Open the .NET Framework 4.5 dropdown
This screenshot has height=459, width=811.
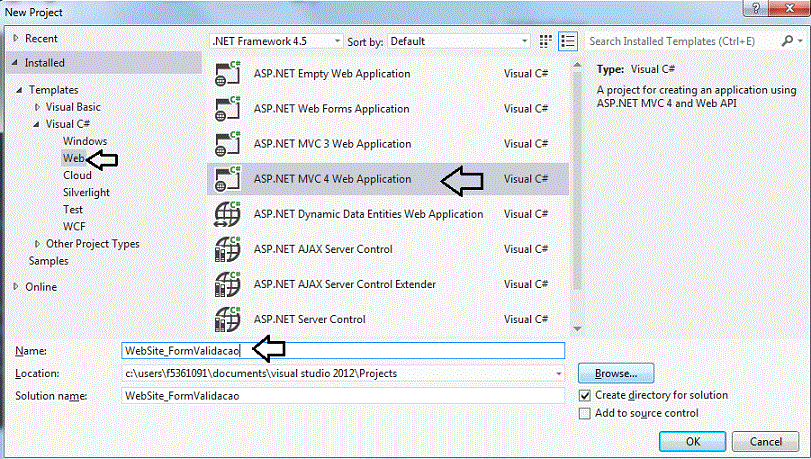[277, 41]
